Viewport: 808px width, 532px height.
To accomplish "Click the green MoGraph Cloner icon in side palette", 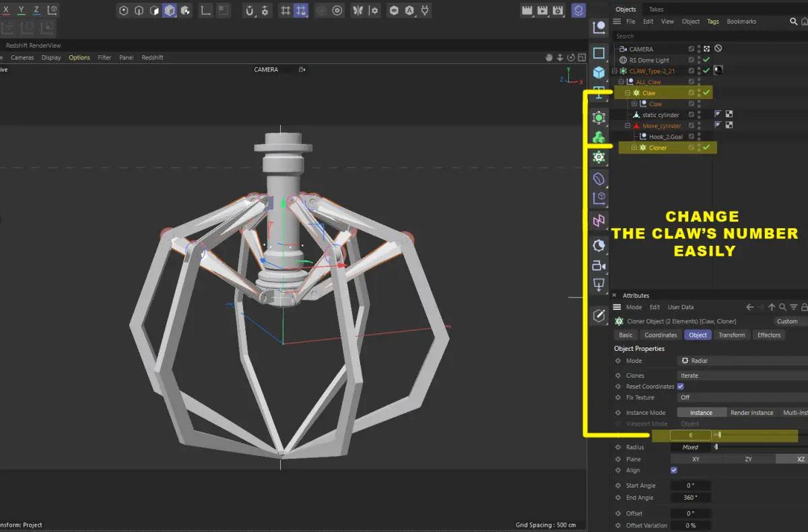I will [x=599, y=137].
